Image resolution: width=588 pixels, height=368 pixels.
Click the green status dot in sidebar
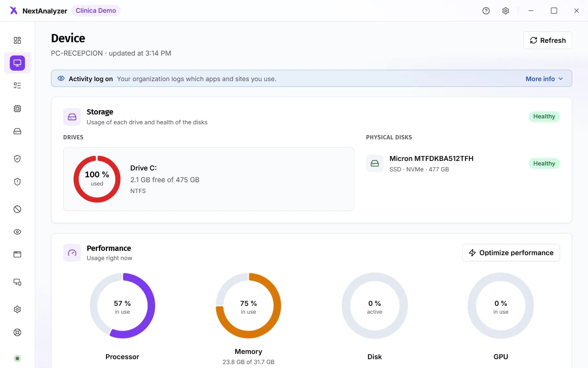[x=17, y=358]
